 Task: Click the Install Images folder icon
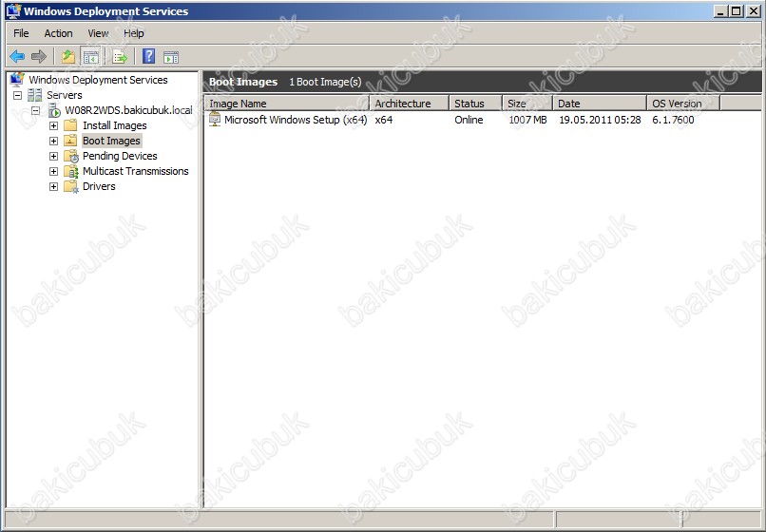tap(70, 125)
